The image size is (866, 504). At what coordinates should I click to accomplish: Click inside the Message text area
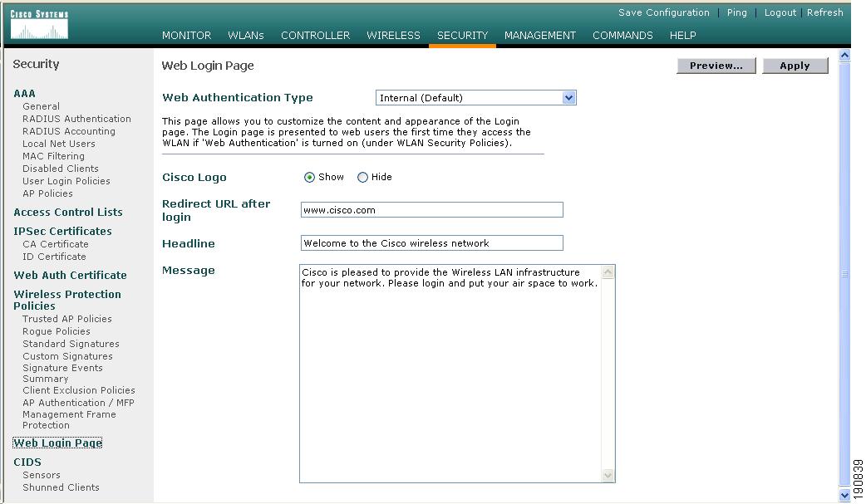tap(450, 374)
